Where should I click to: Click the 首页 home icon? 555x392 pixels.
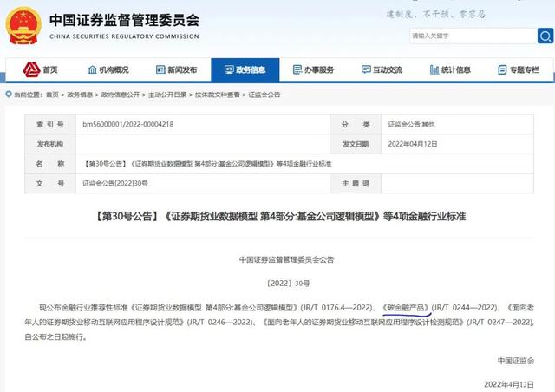[x=31, y=69]
